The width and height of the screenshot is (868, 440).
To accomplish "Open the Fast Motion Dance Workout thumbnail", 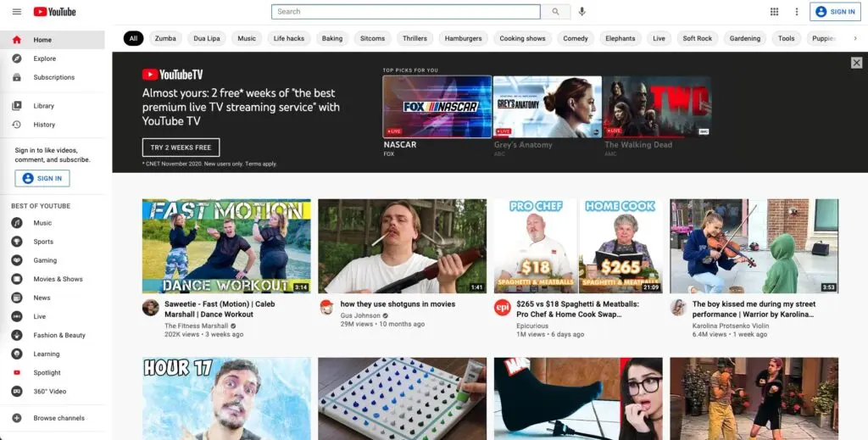I will [x=226, y=246].
